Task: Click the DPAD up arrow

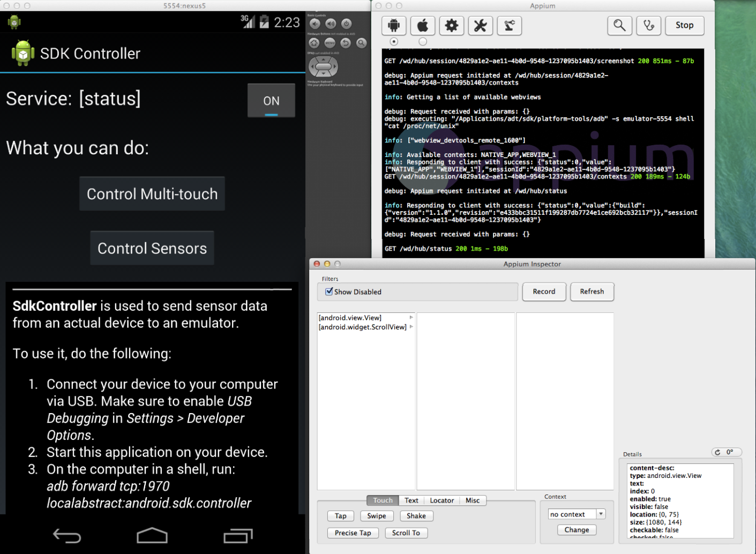Action: click(x=324, y=59)
